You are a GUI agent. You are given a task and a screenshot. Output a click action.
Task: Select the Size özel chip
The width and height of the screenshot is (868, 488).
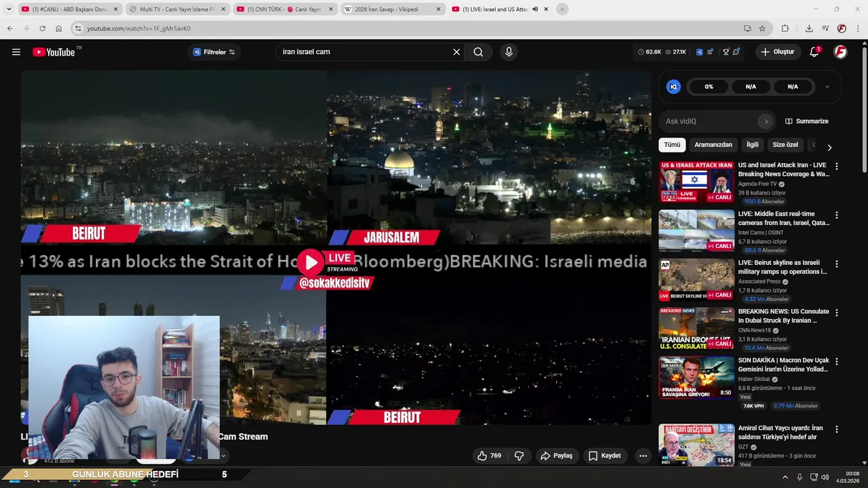[x=785, y=145]
